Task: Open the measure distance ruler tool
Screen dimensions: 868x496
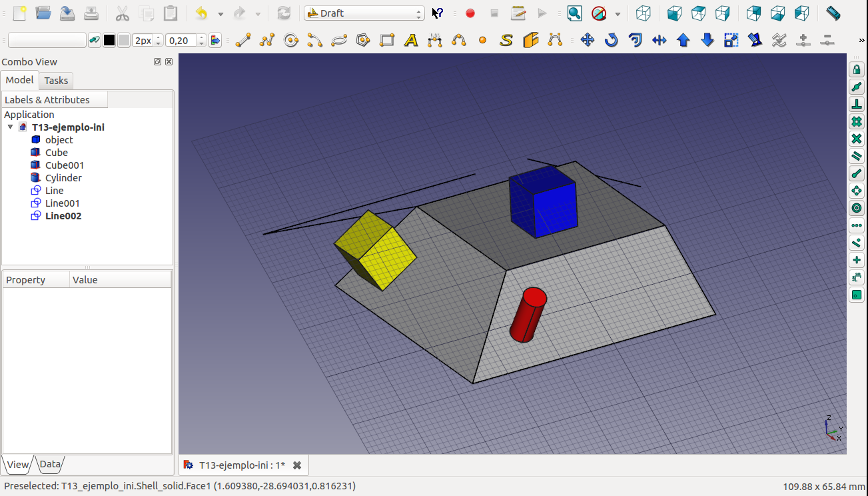Action: coord(833,13)
